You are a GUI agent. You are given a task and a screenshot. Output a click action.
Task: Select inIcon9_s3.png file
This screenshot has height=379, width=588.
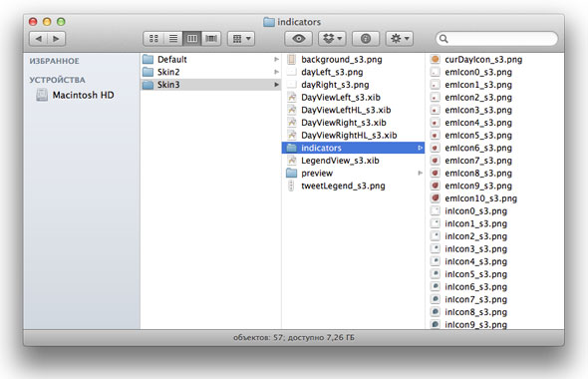coord(495,324)
